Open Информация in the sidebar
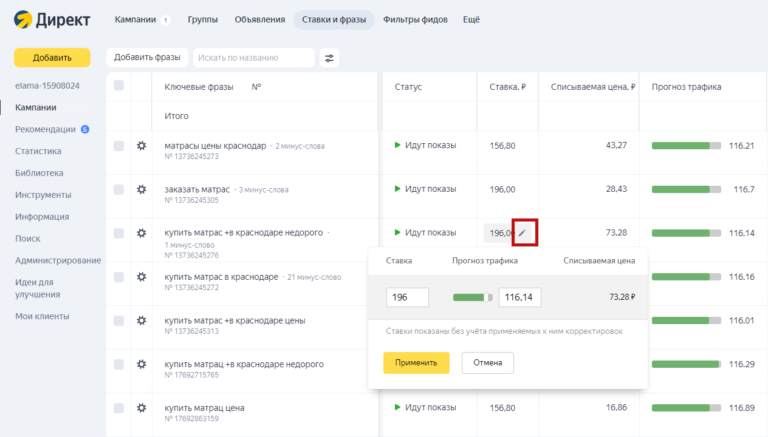This screenshot has width=768, height=437. click(x=42, y=217)
